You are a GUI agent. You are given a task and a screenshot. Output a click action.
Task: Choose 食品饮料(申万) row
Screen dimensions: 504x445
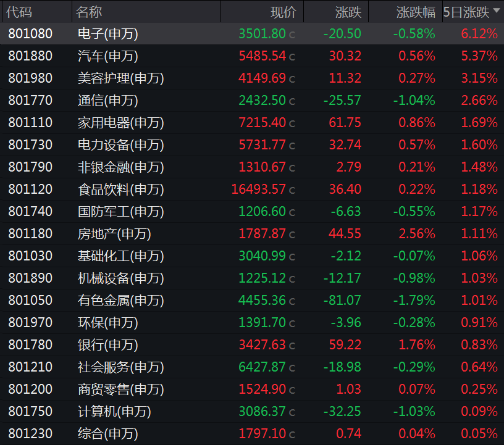[252, 189]
